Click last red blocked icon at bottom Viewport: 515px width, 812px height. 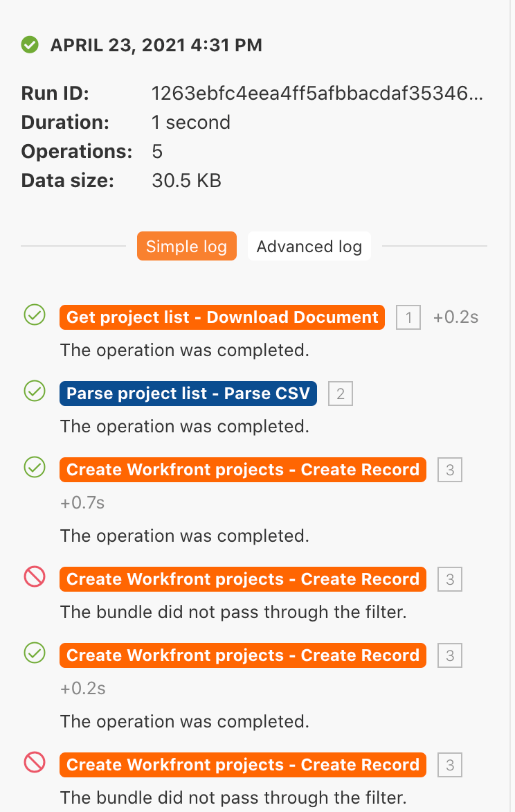[35, 763]
